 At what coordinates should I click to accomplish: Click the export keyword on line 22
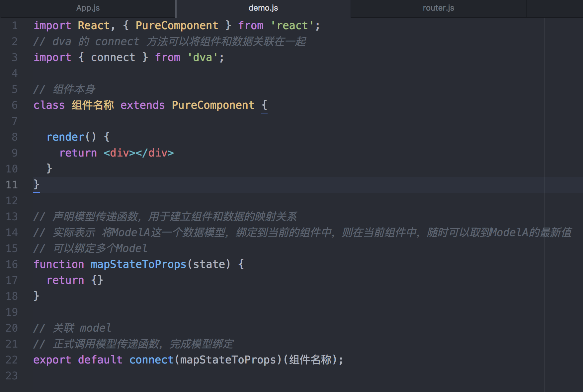52,359
